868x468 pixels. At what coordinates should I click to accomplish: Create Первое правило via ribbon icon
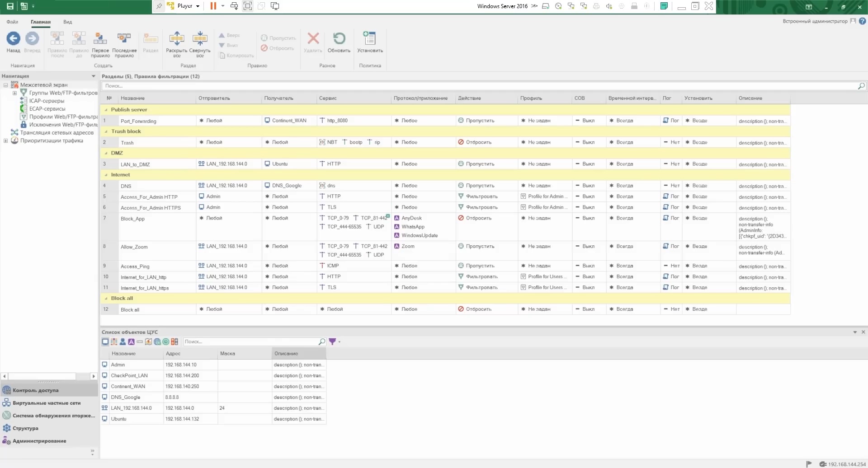(x=100, y=39)
